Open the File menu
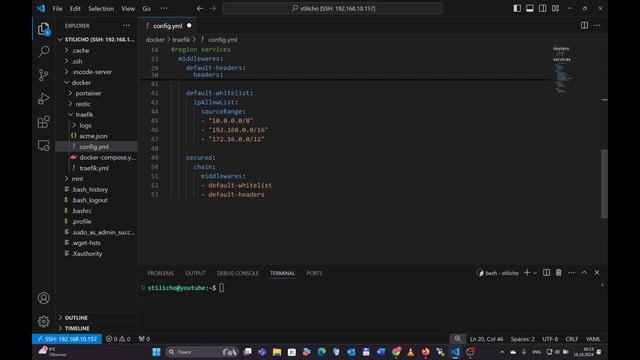640x360 pixels. [58, 8]
